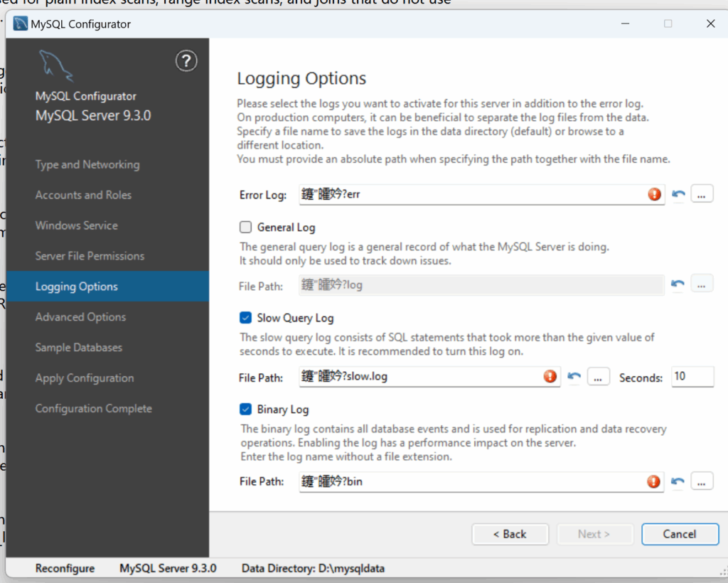
Task: Go to Type and Networking step
Action: pyautogui.click(x=87, y=164)
